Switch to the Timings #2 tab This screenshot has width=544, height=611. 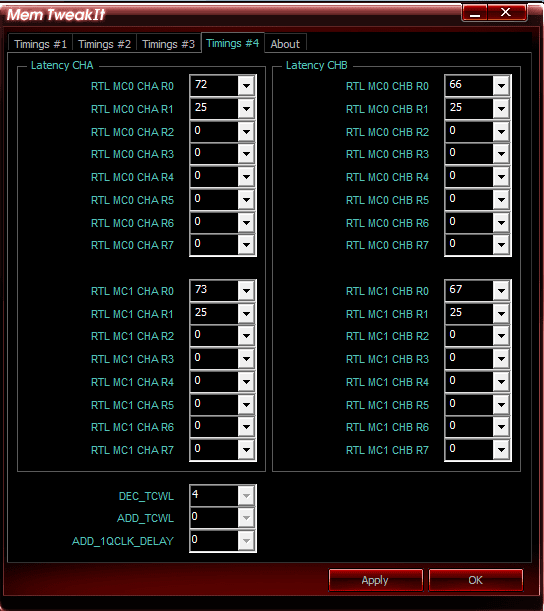(104, 44)
